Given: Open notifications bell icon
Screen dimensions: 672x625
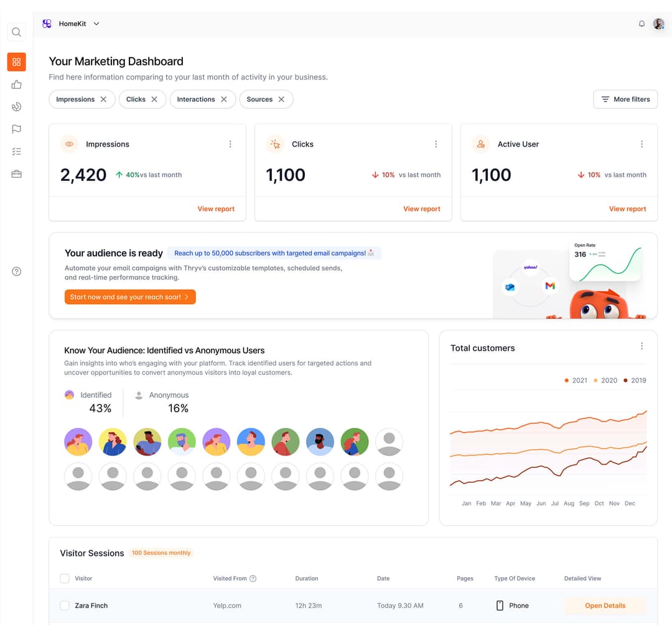Looking at the screenshot, I should pyautogui.click(x=642, y=24).
